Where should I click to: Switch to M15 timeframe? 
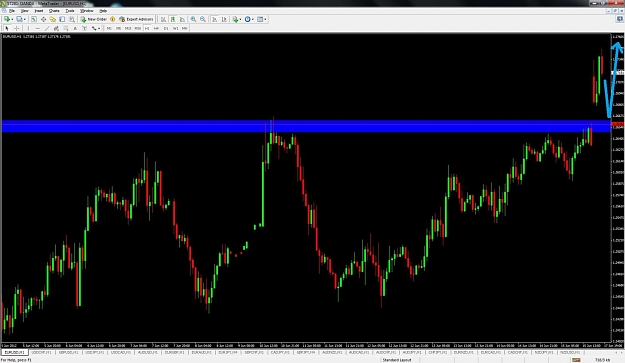click(128, 28)
